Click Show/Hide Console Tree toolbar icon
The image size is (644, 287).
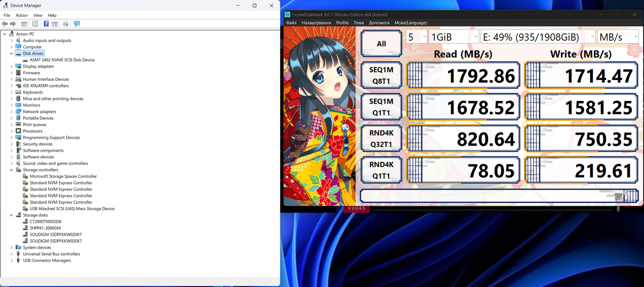coord(24,24)
